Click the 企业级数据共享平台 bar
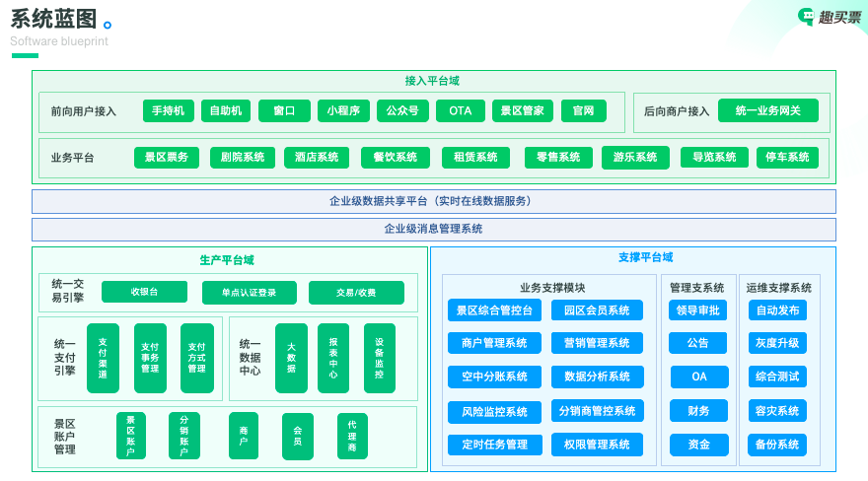 433,201
